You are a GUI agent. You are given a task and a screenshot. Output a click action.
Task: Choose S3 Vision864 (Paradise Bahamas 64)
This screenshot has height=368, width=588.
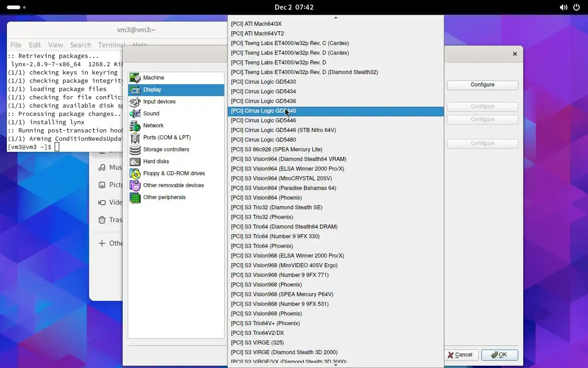coord(336,188)
